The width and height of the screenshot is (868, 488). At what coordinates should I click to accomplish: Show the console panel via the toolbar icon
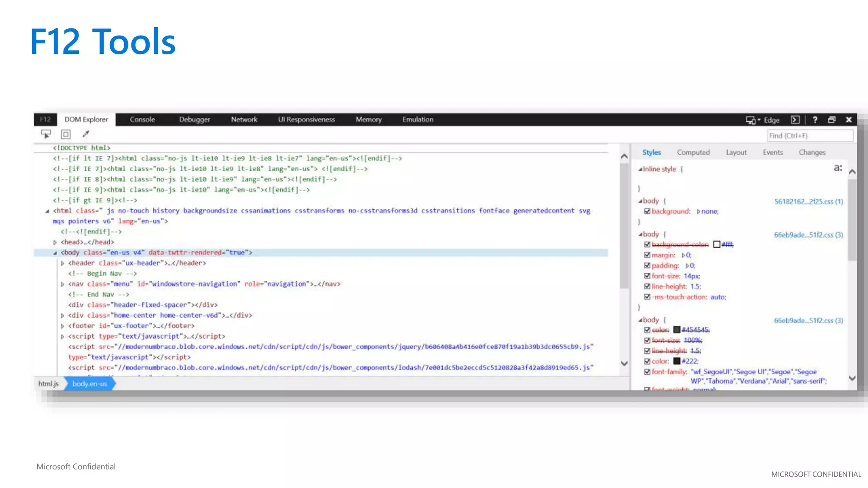[x=795, y=120]
